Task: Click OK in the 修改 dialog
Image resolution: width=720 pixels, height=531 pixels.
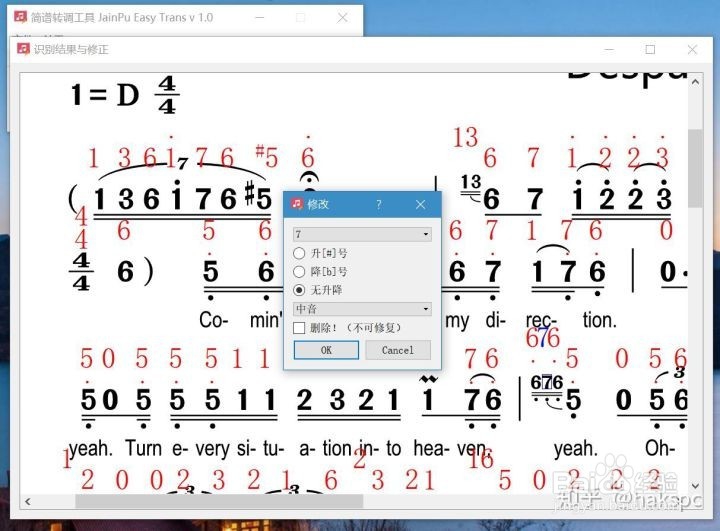Action: point(326,350)
